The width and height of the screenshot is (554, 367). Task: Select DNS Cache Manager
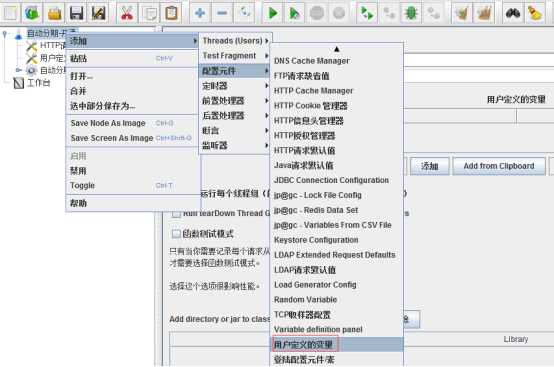tap(337, 61)
